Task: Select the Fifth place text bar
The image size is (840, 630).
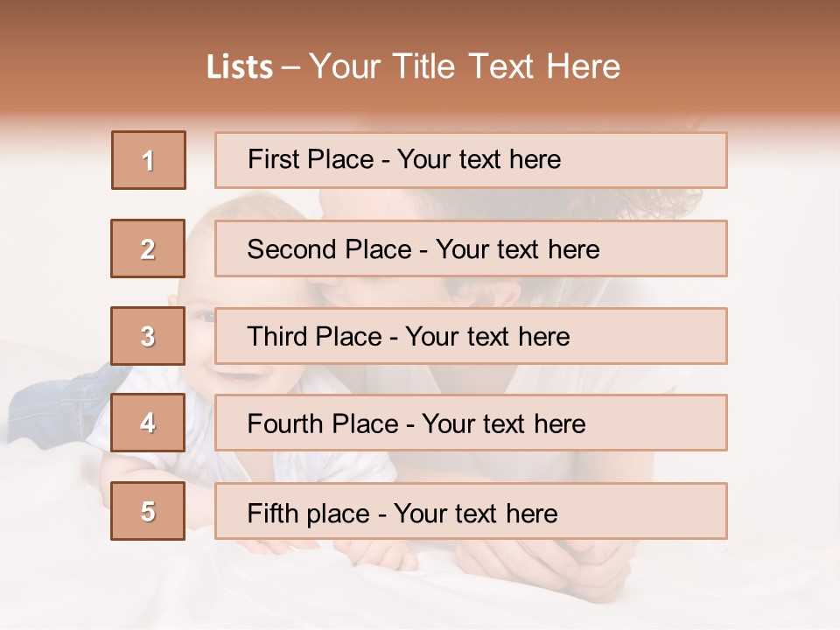Action: point(471,511)
